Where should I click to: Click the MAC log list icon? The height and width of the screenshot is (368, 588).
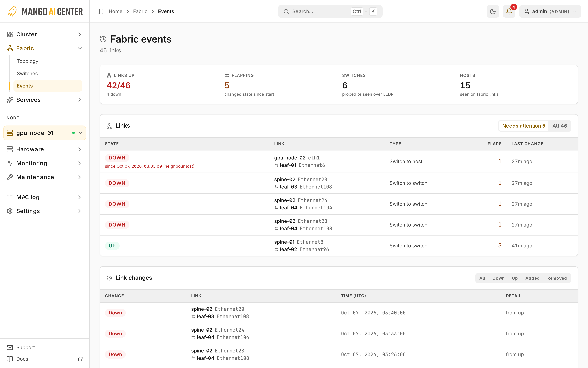pos(10,197)
